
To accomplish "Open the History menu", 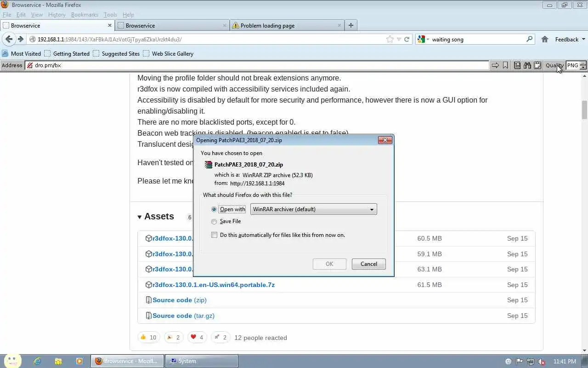I will coord(57,15).
